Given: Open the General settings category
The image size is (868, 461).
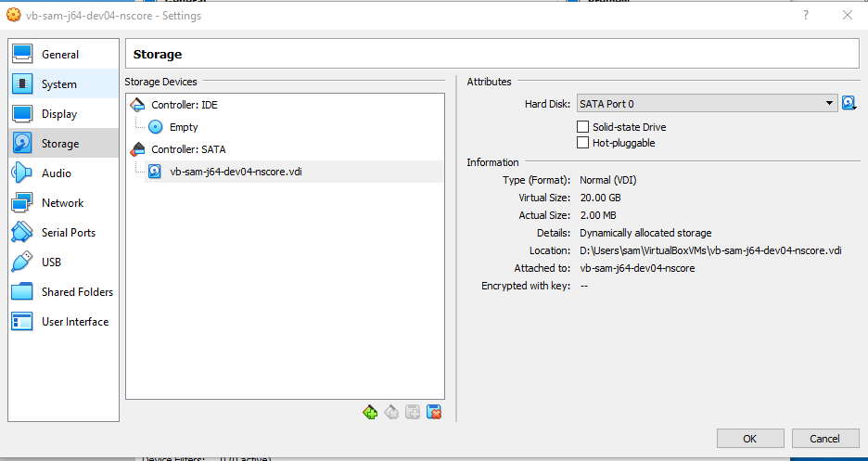Looking at the screenshot, I should tap(64, 54).
